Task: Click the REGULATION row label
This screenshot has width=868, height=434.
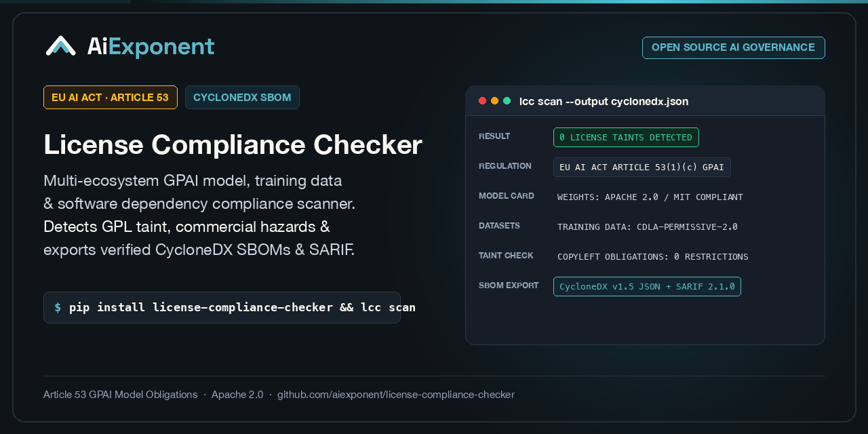Action: click(505, 166)
